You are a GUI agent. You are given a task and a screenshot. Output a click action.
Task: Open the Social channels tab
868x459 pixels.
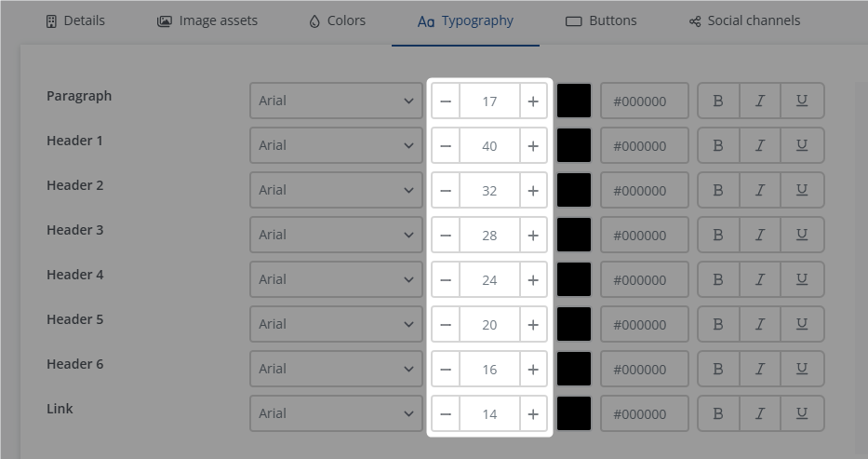pos(743,20)
